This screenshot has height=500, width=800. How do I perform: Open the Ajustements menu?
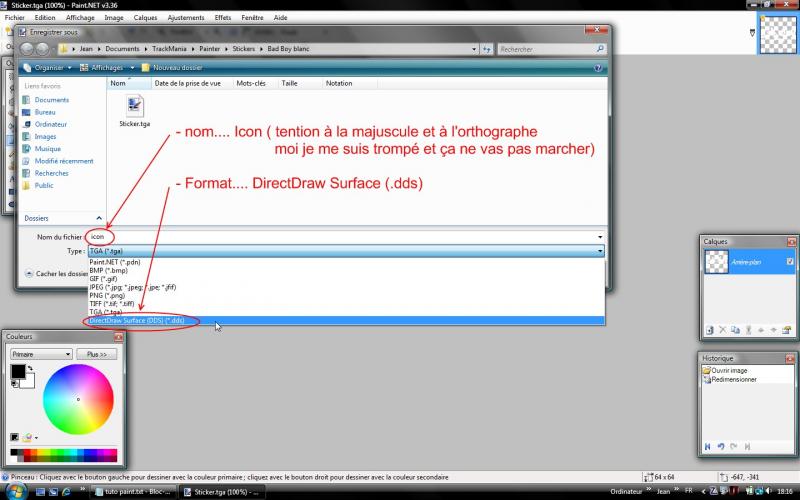pyautogui.click(x=186, y=17)
